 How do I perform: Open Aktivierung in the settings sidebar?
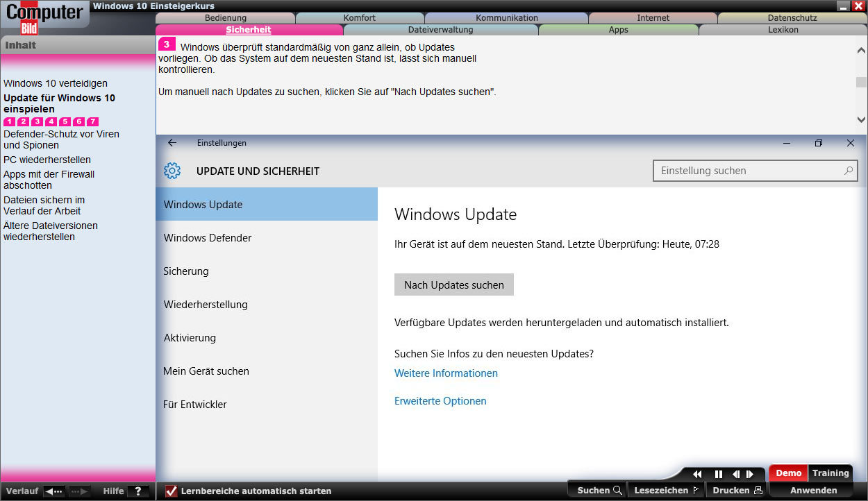pos(267,338)
